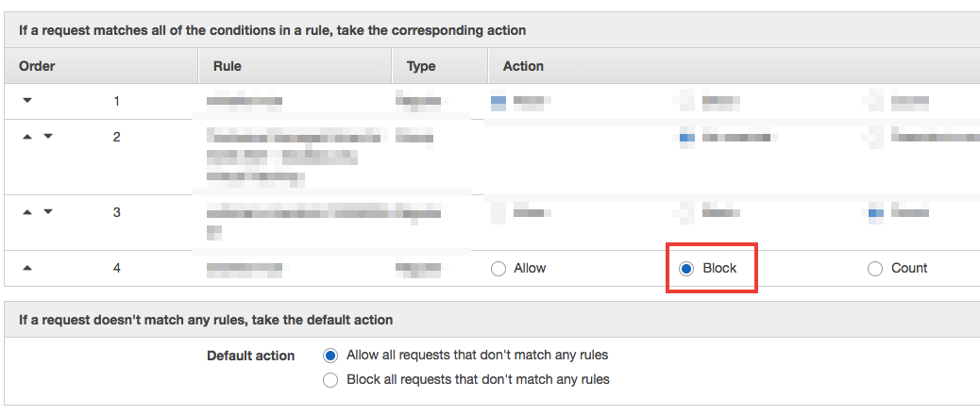980x415 pixels.
Task: Select the Block radio for rule 3
Action: click(x=687, y=213)
